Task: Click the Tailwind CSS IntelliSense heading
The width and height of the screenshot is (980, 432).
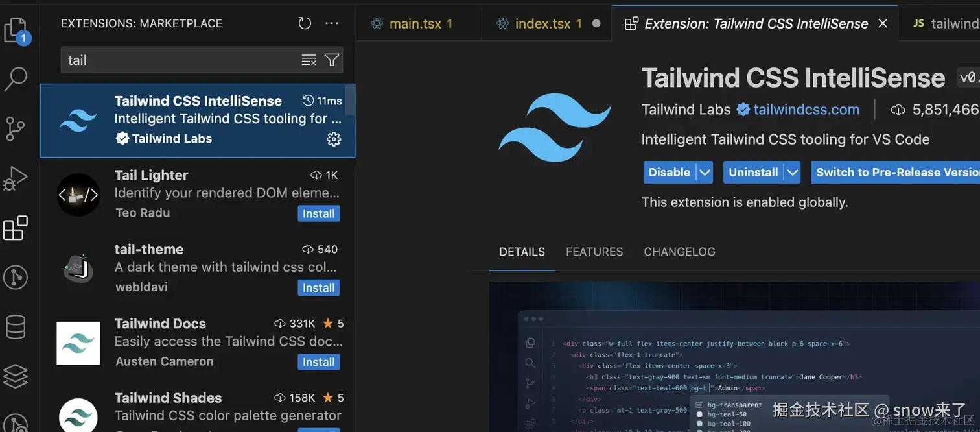Action: (793, 78)
